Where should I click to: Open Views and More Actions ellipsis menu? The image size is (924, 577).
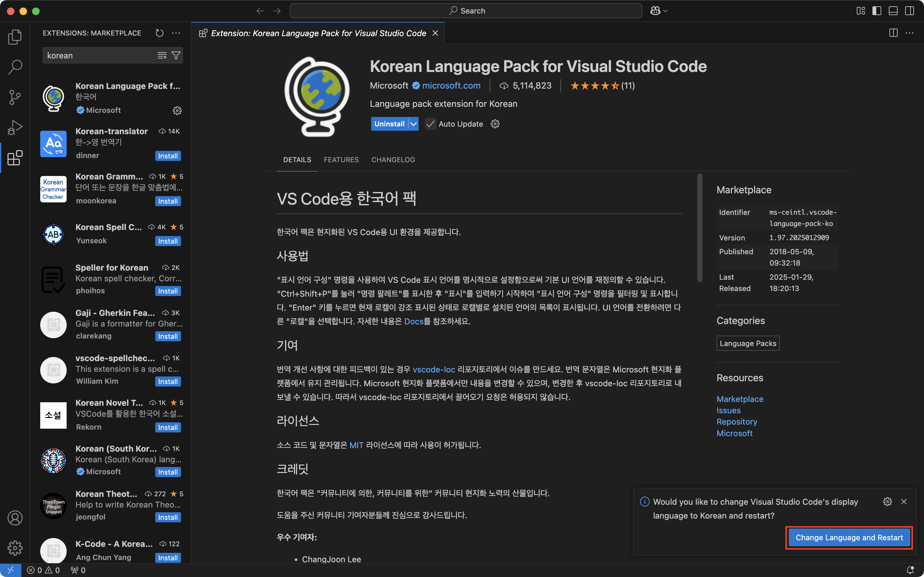click(176, 33)
